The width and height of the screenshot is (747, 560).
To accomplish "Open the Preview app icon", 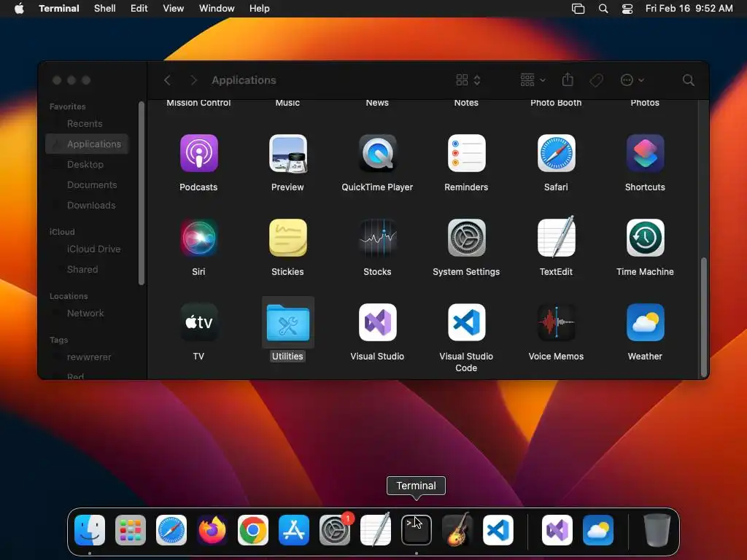I will [x=287, y=153].
